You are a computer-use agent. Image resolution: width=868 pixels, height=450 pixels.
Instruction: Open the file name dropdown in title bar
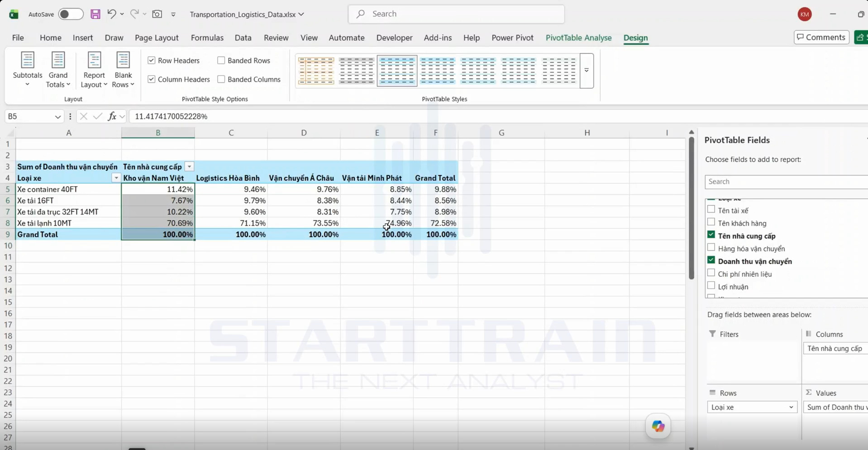[x=301, y=14]
